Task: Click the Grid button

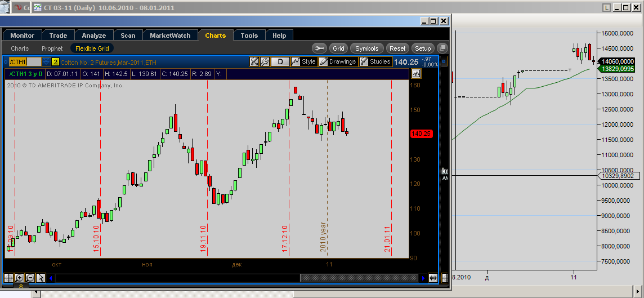Action: point(338,48)
